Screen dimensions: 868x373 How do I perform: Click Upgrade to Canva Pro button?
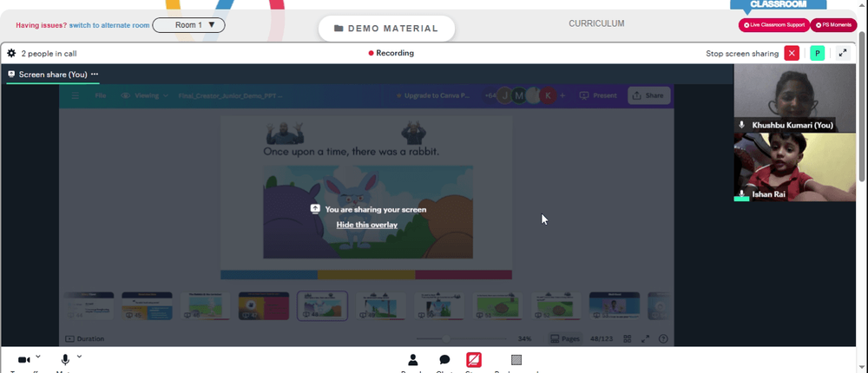[431, 95]
